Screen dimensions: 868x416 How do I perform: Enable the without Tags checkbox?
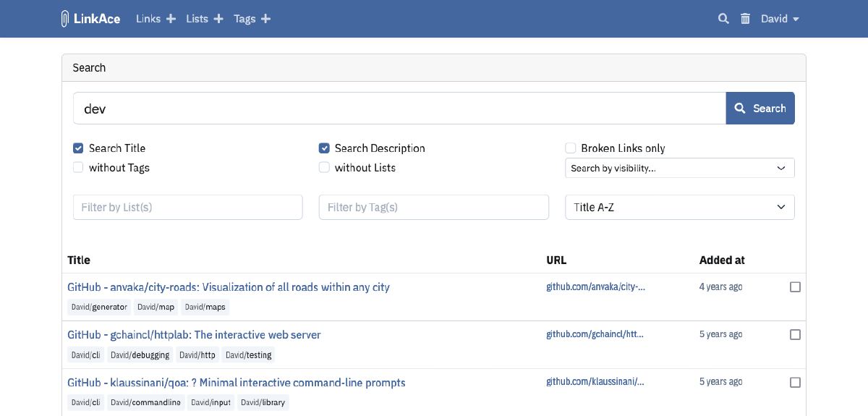pos(78,168)
